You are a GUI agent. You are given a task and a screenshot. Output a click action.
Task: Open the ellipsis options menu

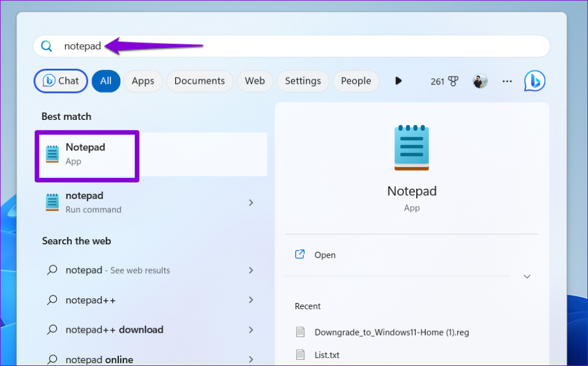point(507,81)
